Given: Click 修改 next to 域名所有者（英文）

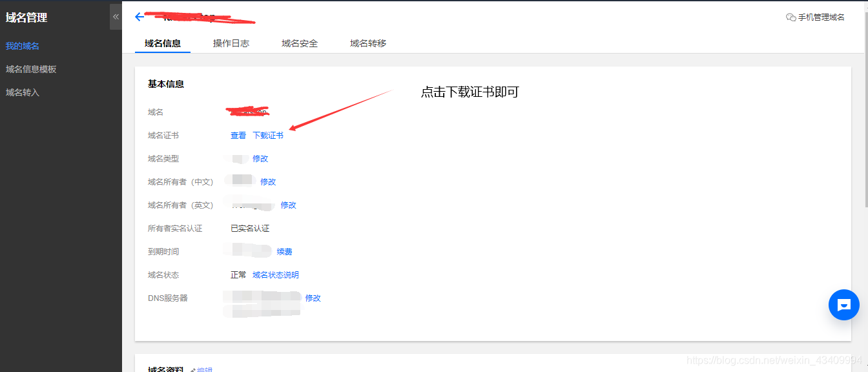Looking at the screenshot, I should click(x=288, y=205).
